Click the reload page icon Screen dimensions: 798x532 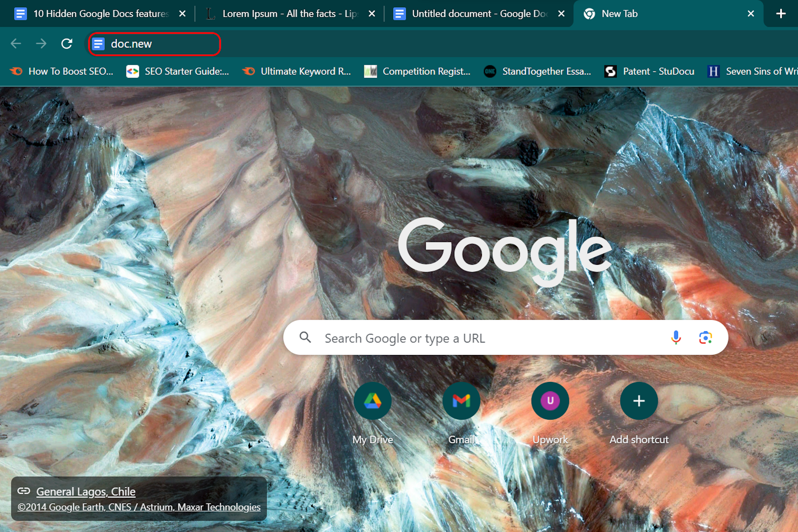point(67,44)
